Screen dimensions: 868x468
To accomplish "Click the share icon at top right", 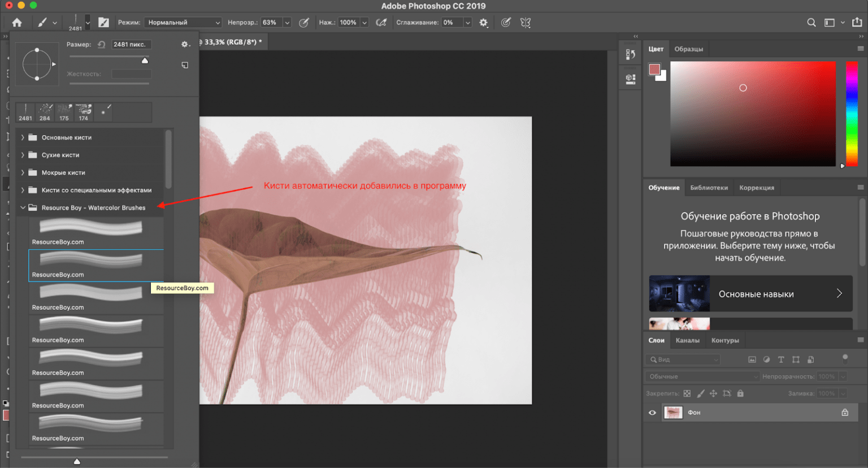I will 857,23.
